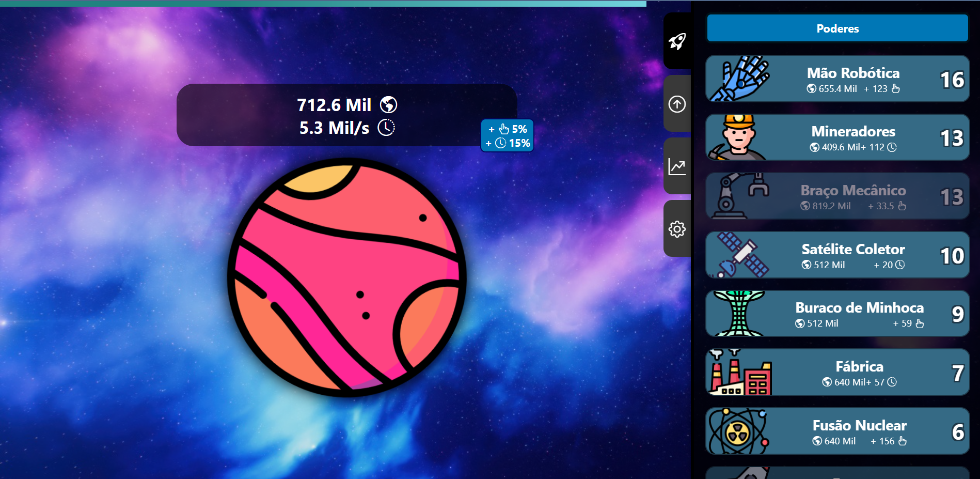Click the planet icon beside 712.6 Mil

388,105
